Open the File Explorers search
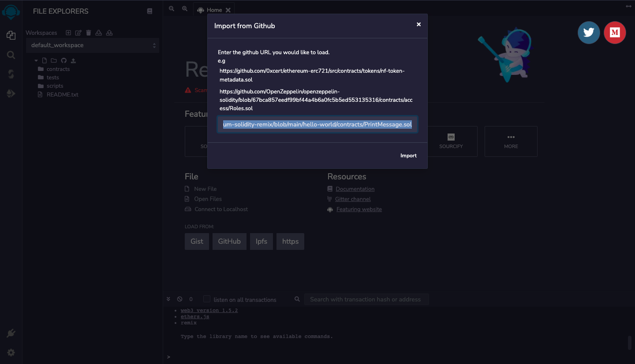Viewport: 635px width, 364px height. [x=11, y=55]
